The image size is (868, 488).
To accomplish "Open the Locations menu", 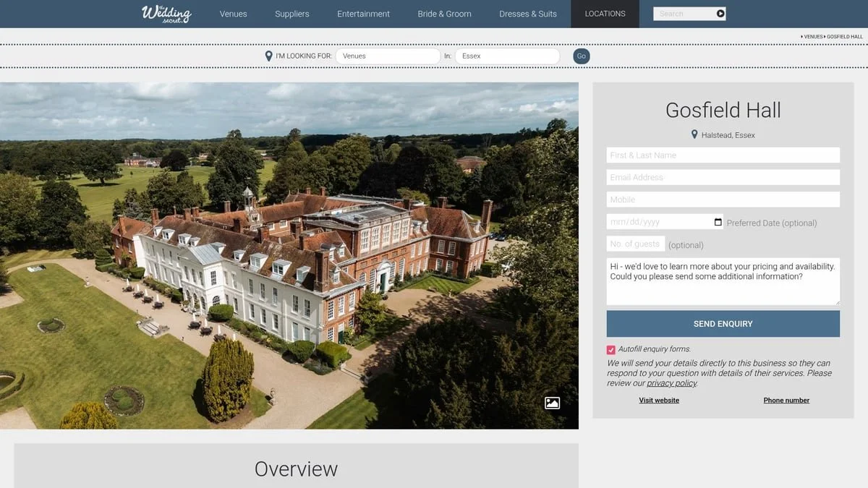I will click(x=605, y=14).
